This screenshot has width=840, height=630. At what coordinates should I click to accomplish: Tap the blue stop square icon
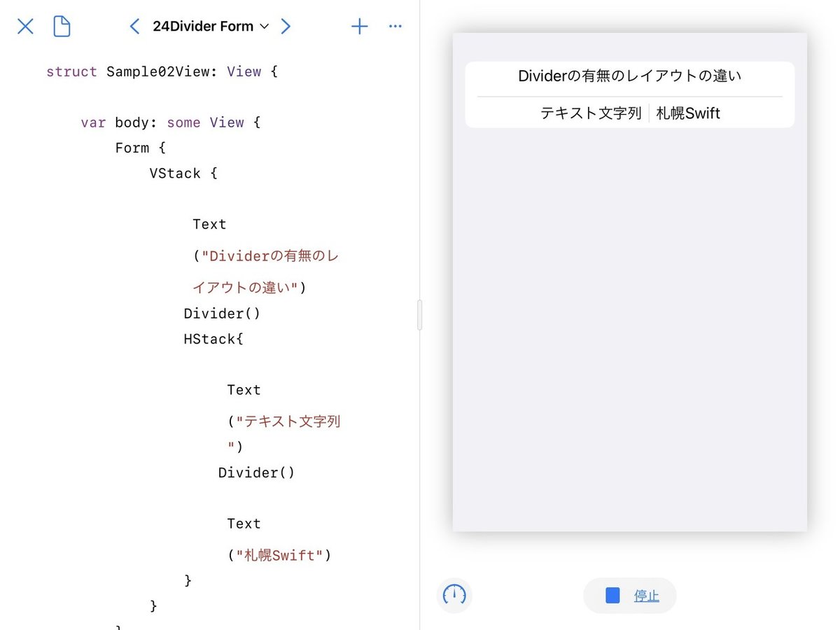[611, 596]
